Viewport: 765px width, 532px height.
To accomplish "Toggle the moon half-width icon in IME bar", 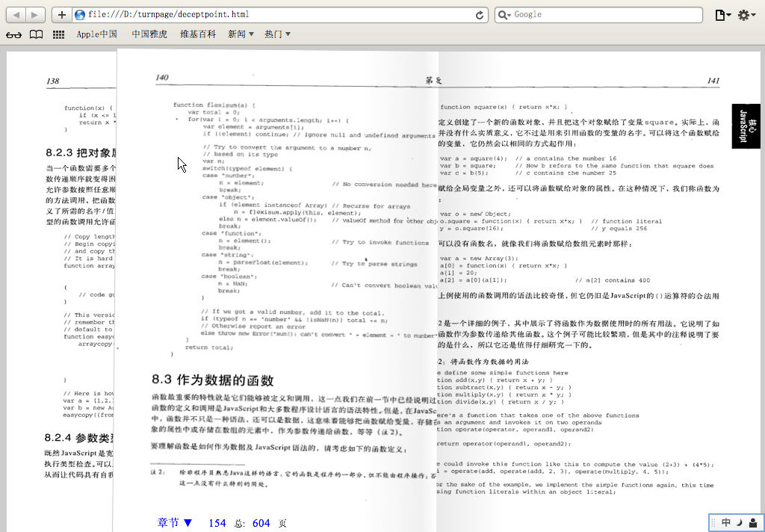I will coord(740,522).
